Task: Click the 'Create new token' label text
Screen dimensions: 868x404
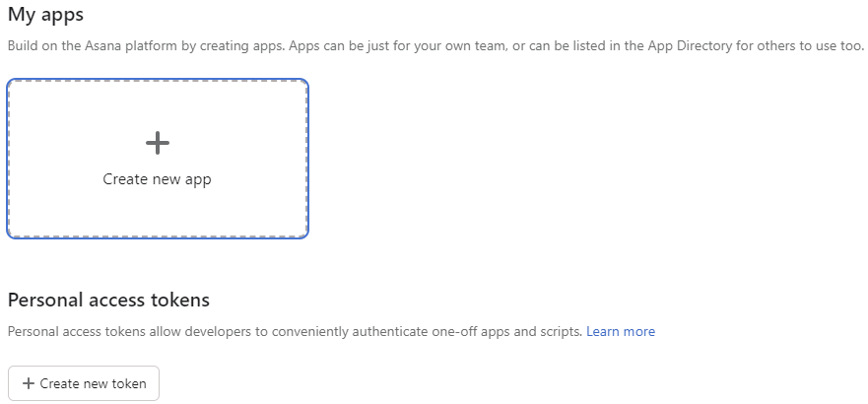Action: point(93,383)
